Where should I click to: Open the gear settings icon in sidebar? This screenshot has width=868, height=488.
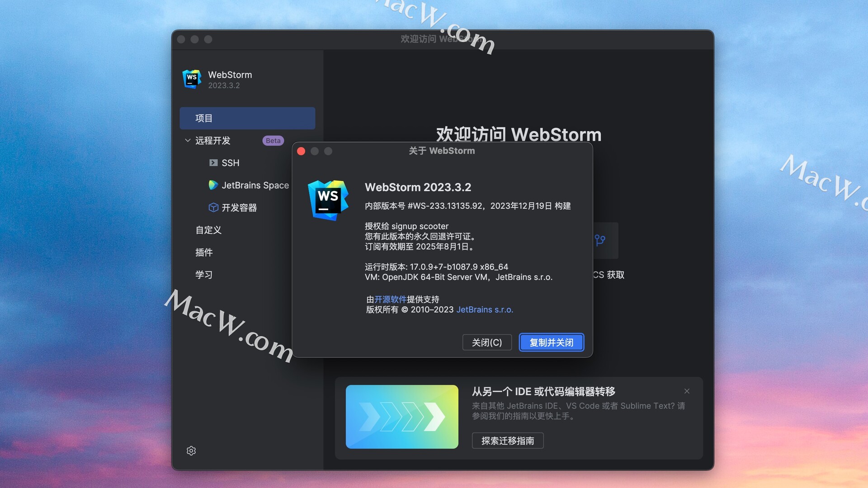click(191, 450)
